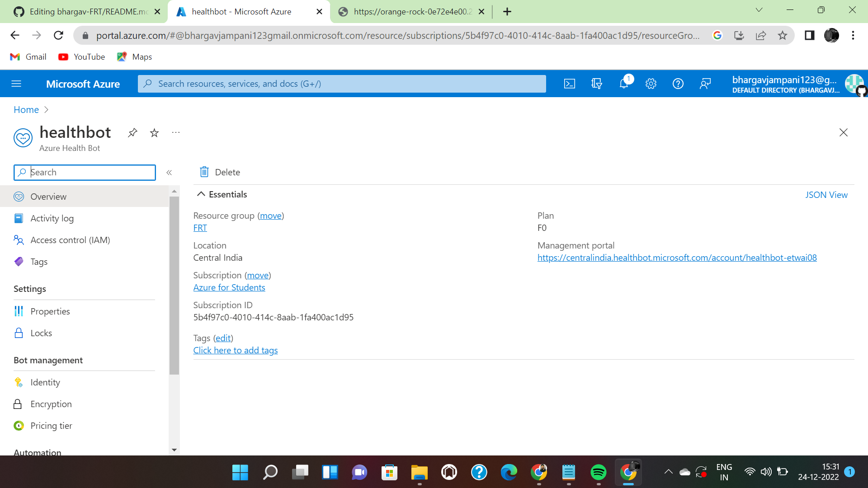The image size is (868, 488).
Task: Open new browser tab
Action: tap(507, 12)
